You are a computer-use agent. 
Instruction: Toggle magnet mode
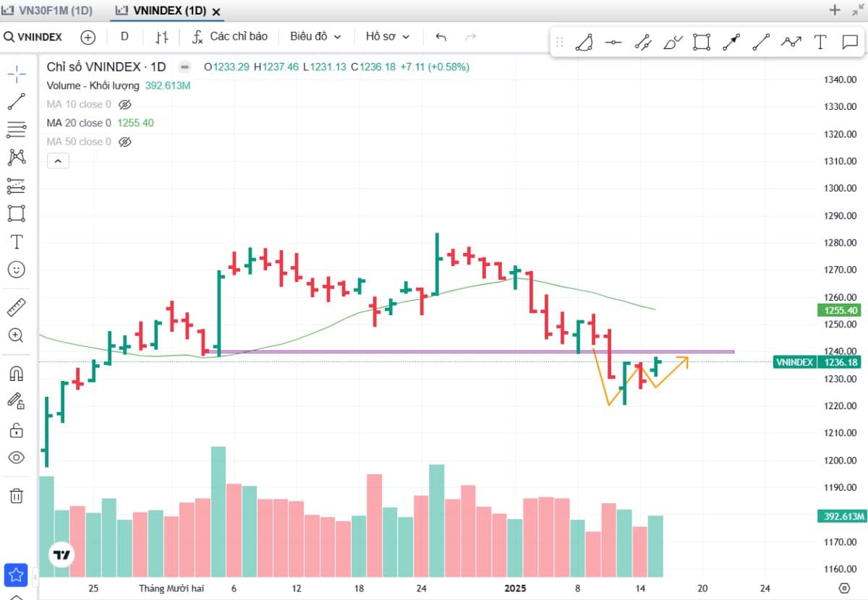pos(17,373)
